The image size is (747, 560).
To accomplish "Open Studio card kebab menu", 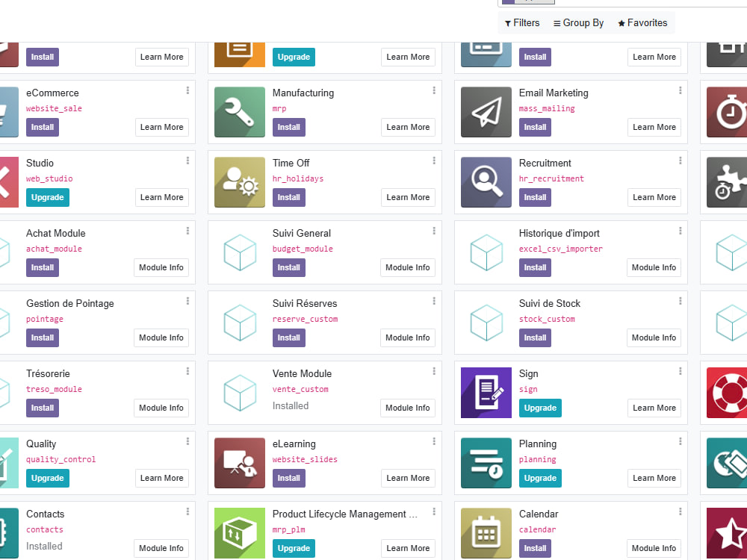I will point(187,161).
